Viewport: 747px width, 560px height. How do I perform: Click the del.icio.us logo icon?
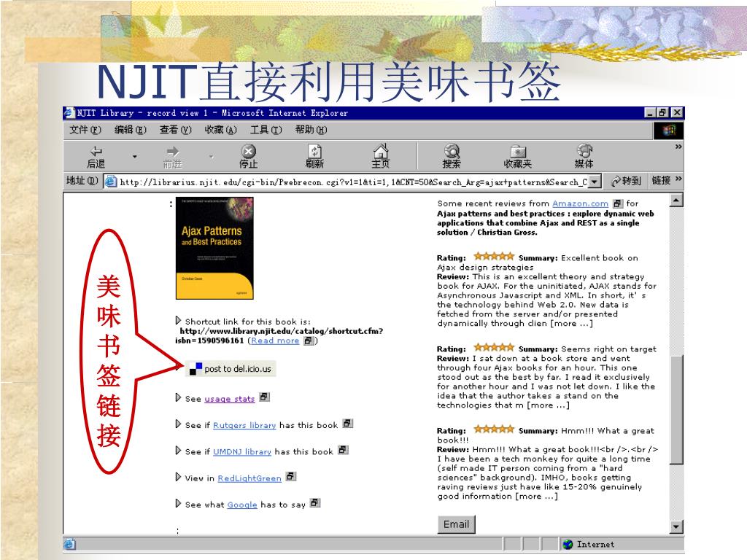click(x=196, y=369)
